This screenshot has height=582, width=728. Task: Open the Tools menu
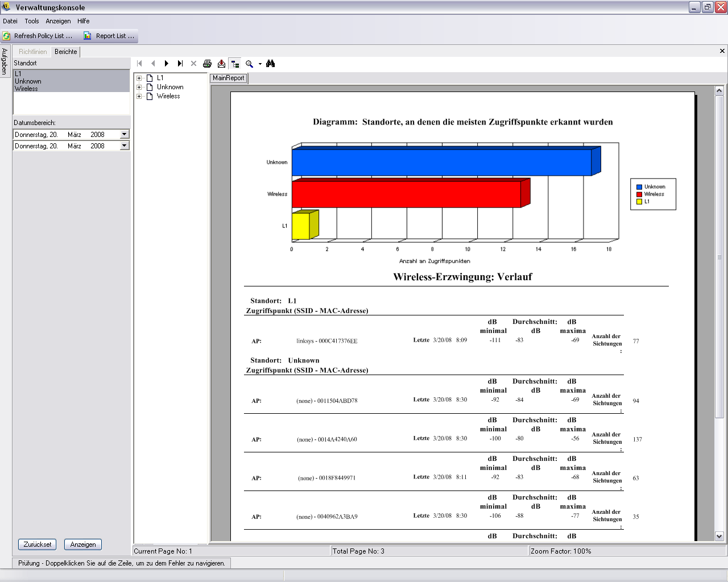point(32,21)
